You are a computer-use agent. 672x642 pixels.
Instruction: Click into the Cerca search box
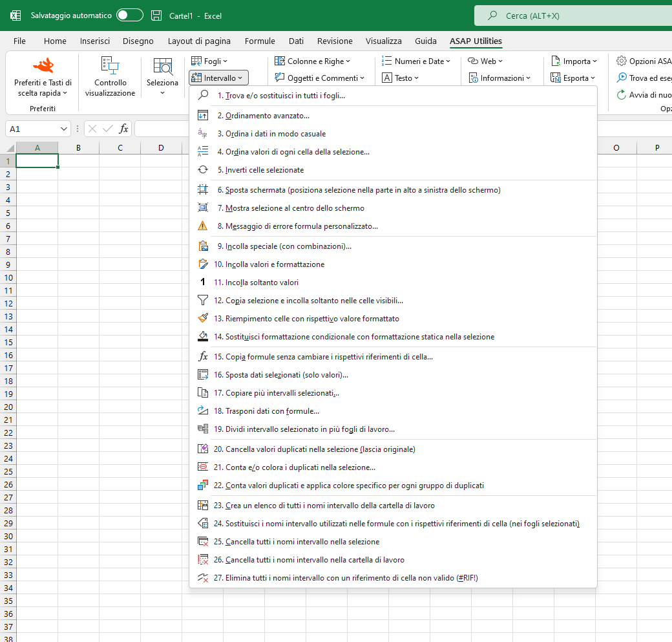tap(573, 16)
